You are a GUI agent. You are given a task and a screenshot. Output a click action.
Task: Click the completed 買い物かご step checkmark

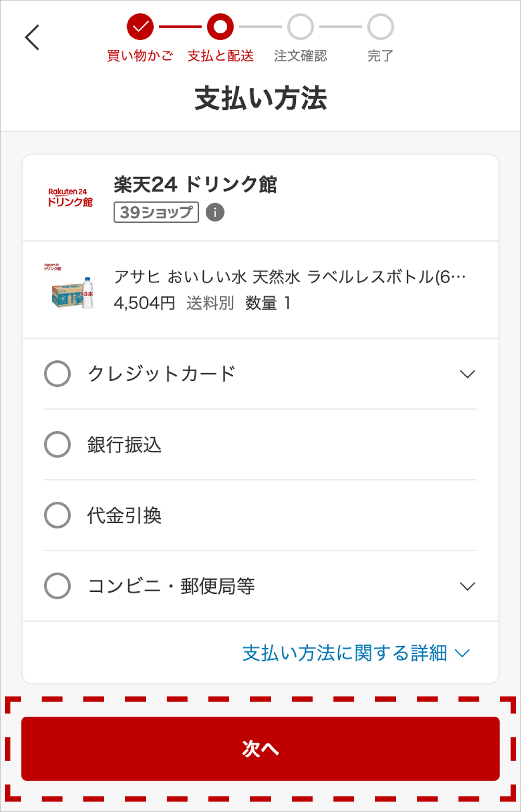[x=140, y=27]
